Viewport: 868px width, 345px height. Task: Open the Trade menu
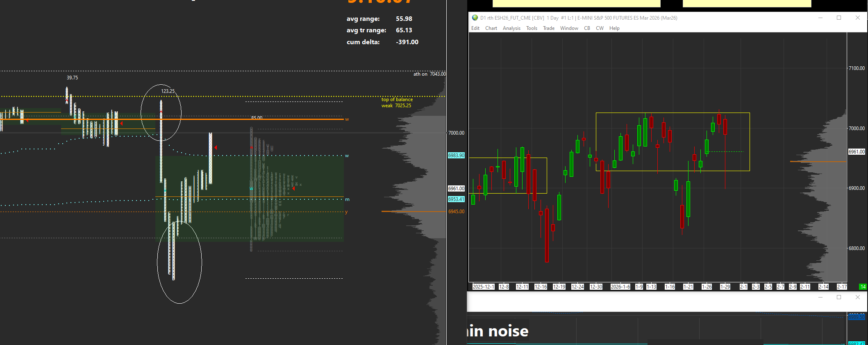coord(549,28)
